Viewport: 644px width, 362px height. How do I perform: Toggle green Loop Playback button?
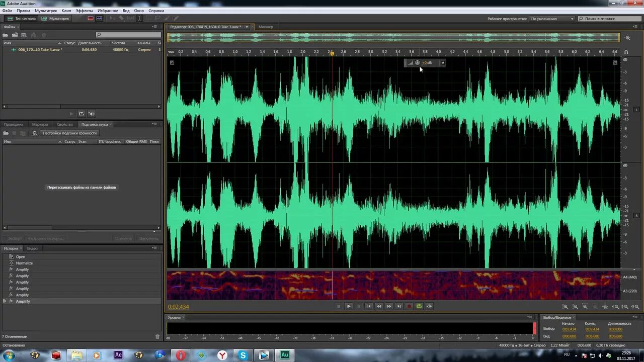[419, 306]
